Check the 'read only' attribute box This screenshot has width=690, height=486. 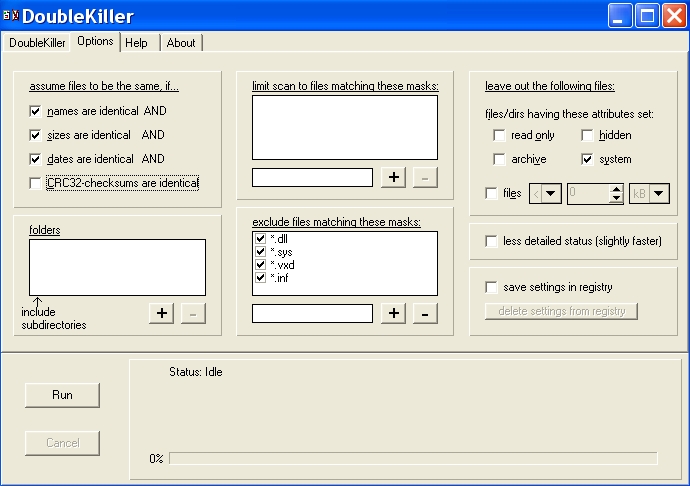click(x=499, y=135)
